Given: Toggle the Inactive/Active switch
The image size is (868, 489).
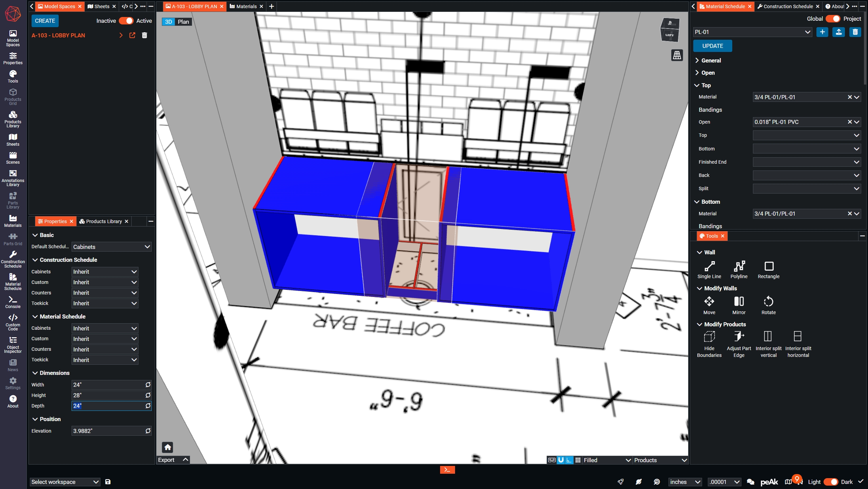Looking at the screenshot, I should pos(126,21).
